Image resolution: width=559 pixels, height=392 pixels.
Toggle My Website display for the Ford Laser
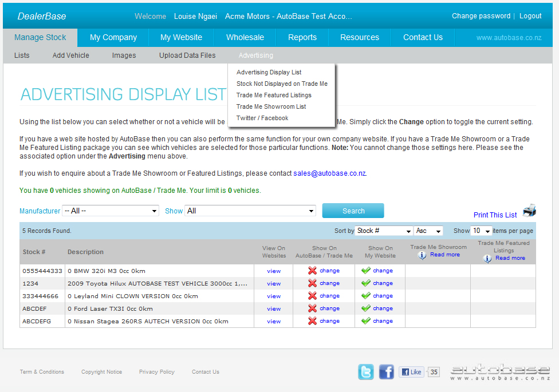pyautogui.click(x=380, y=308)
